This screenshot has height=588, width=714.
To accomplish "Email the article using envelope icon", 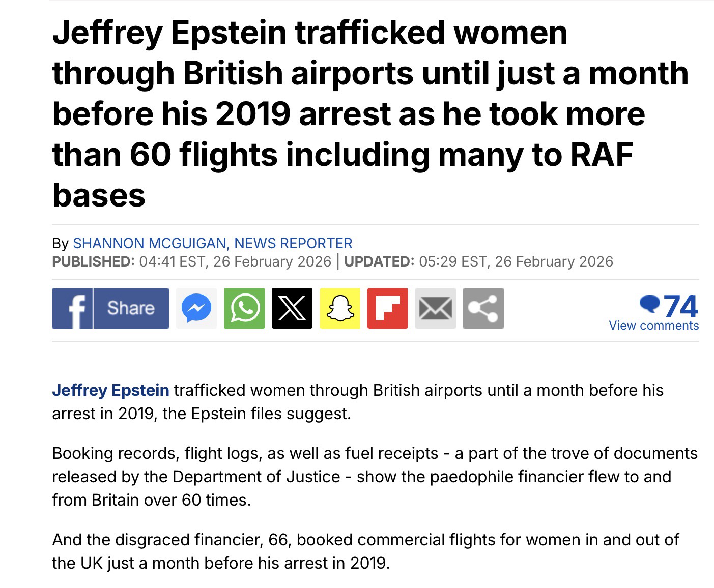I will click(435, 308).
